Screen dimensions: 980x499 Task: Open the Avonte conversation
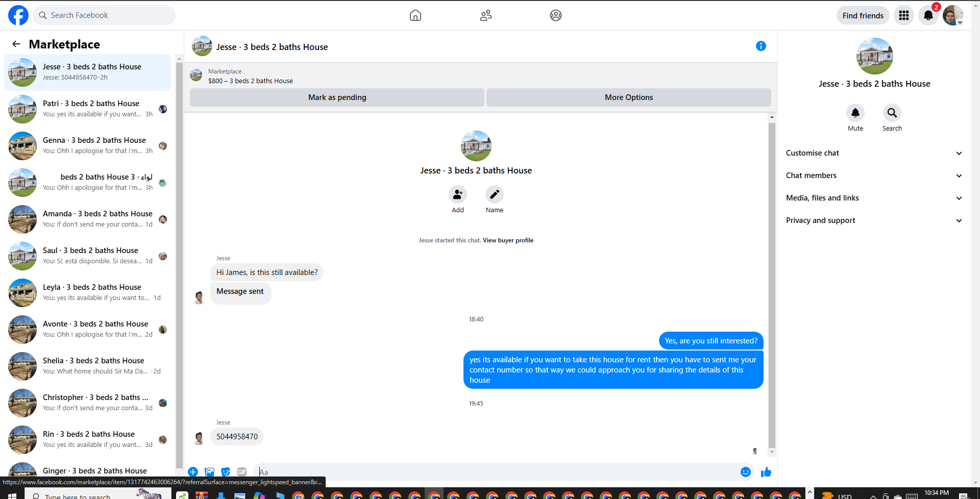coord(87,330)
